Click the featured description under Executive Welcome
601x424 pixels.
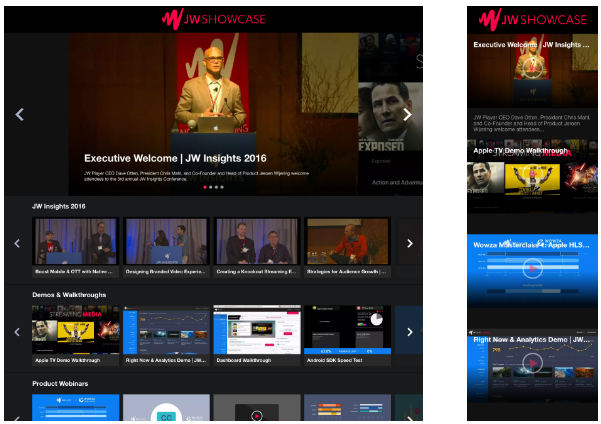coord(196,176)
